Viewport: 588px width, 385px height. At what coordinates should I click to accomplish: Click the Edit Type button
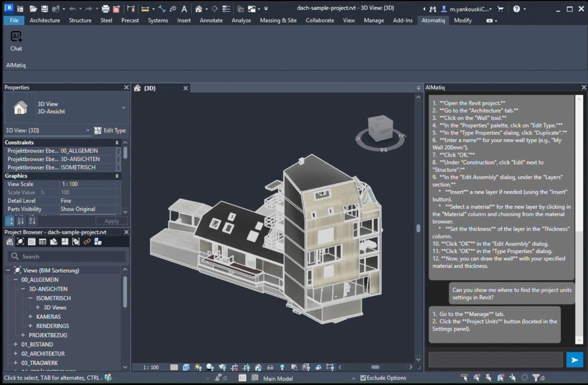[x=110, y=130]
